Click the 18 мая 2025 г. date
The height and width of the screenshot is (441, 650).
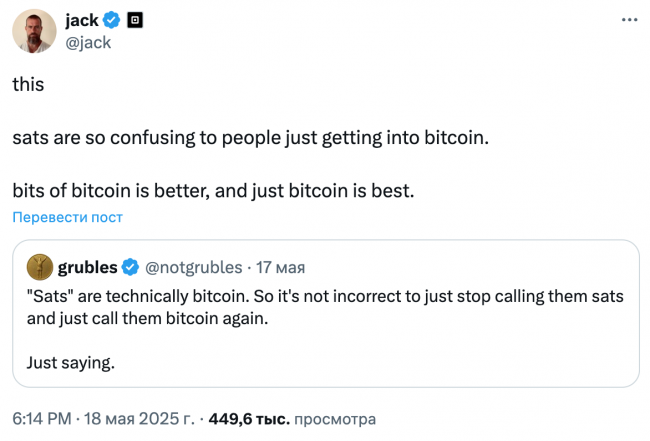pyautogui.click(x=139, y=419)
